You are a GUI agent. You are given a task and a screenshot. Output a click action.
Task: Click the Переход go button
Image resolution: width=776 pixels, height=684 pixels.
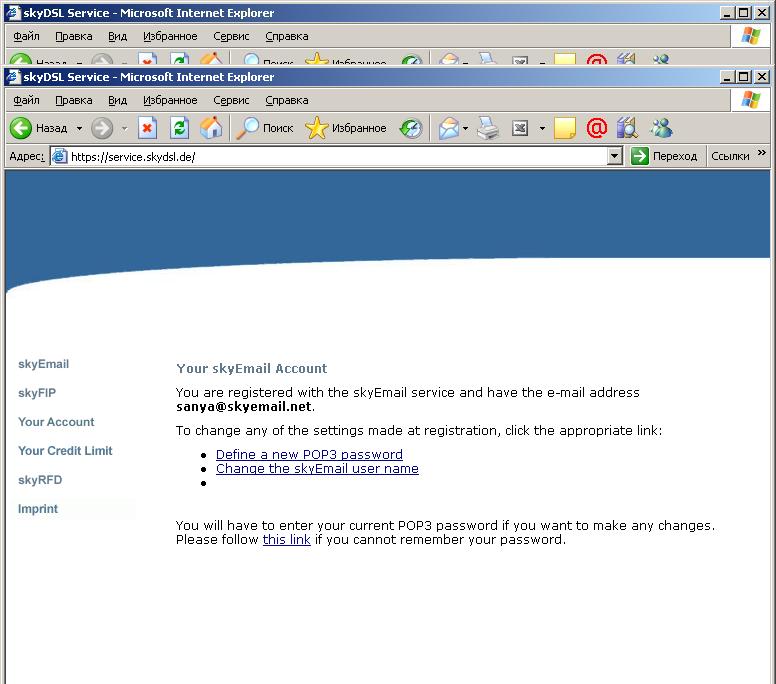coord(665,156)
